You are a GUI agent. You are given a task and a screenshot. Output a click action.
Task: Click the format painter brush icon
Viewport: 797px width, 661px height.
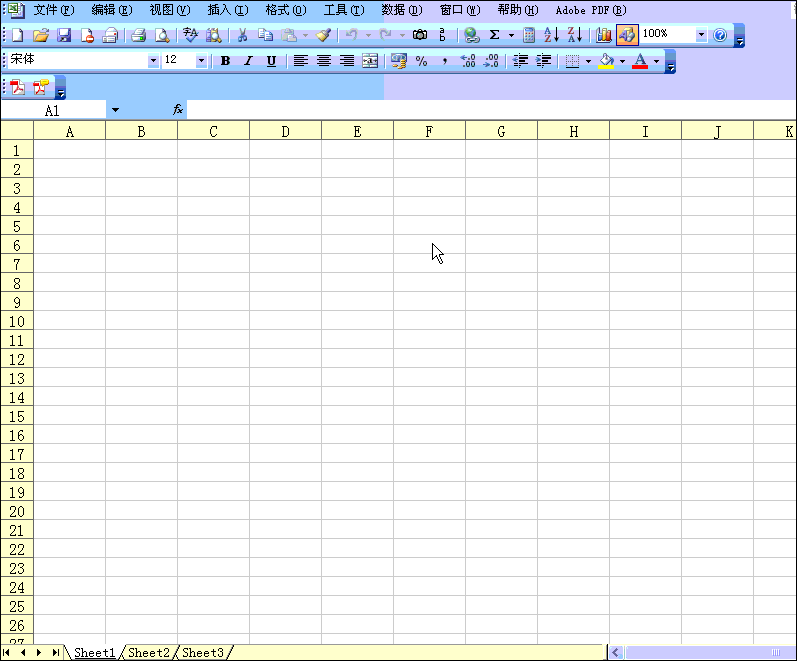tap(323, 35)
